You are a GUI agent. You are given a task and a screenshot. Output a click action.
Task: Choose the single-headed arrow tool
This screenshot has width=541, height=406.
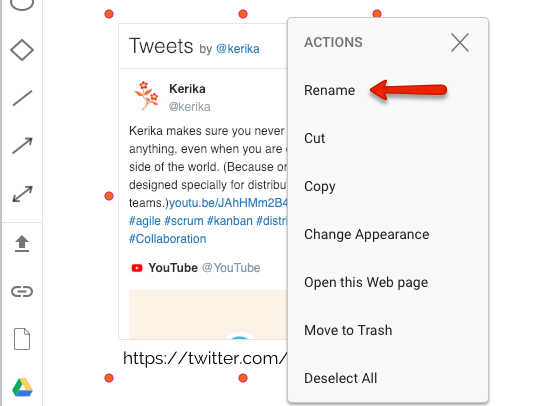[x=22, y=146]
